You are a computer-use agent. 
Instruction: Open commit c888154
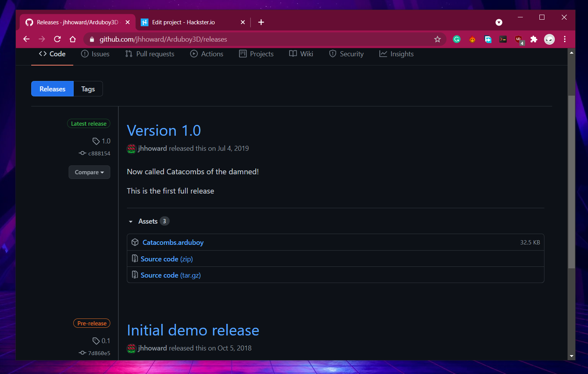tap(94, 153)
